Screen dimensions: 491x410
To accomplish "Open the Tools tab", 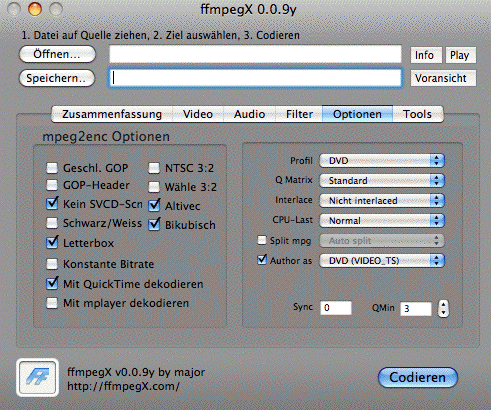I will tap(418, 114).
